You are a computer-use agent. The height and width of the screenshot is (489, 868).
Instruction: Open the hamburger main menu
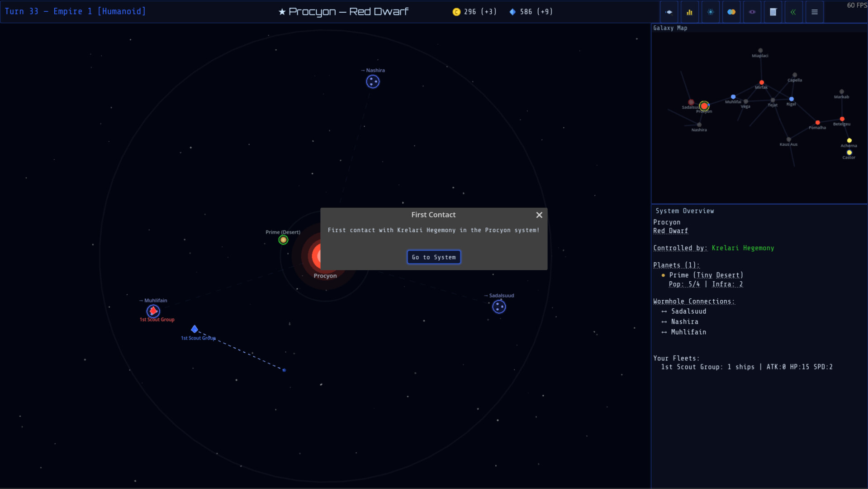(x=815, y=12)
